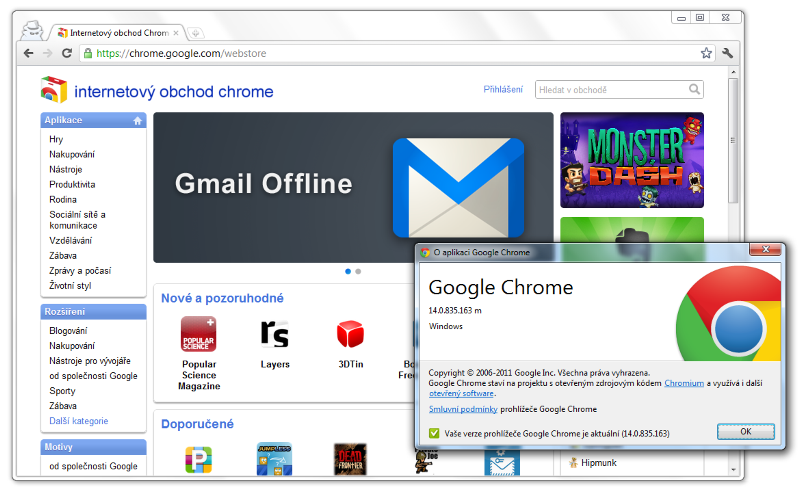Select the Rozšíření section header

click(93, 312)
